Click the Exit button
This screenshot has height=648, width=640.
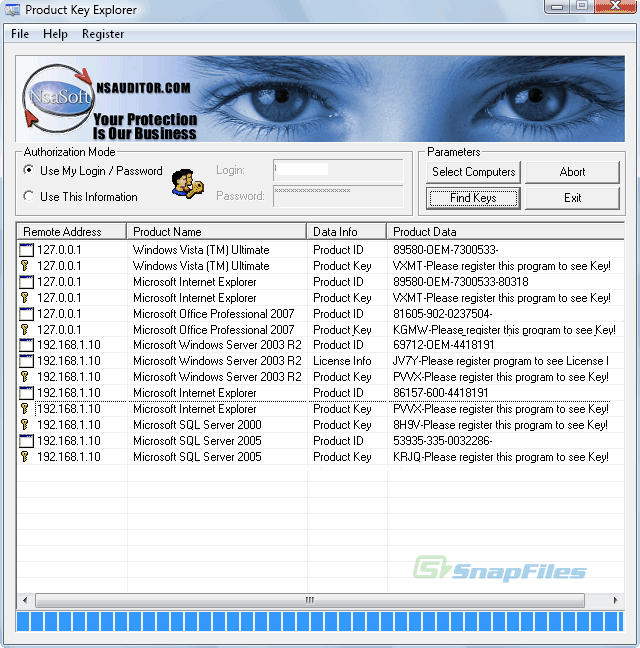point(572,198)
